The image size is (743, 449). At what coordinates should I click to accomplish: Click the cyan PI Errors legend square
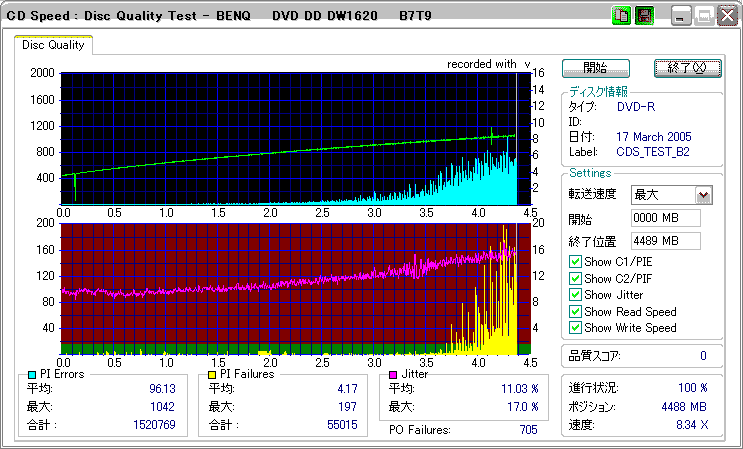32,374
